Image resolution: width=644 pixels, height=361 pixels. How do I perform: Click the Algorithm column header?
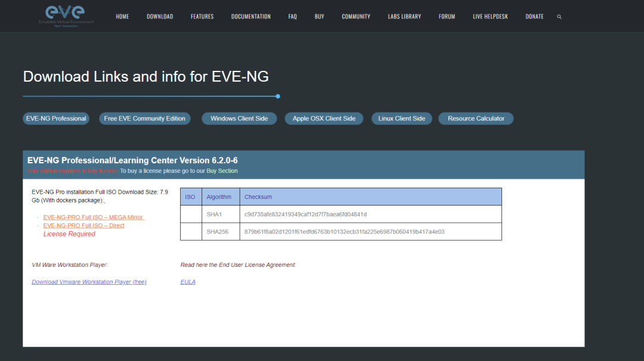(x=221, y=197)
